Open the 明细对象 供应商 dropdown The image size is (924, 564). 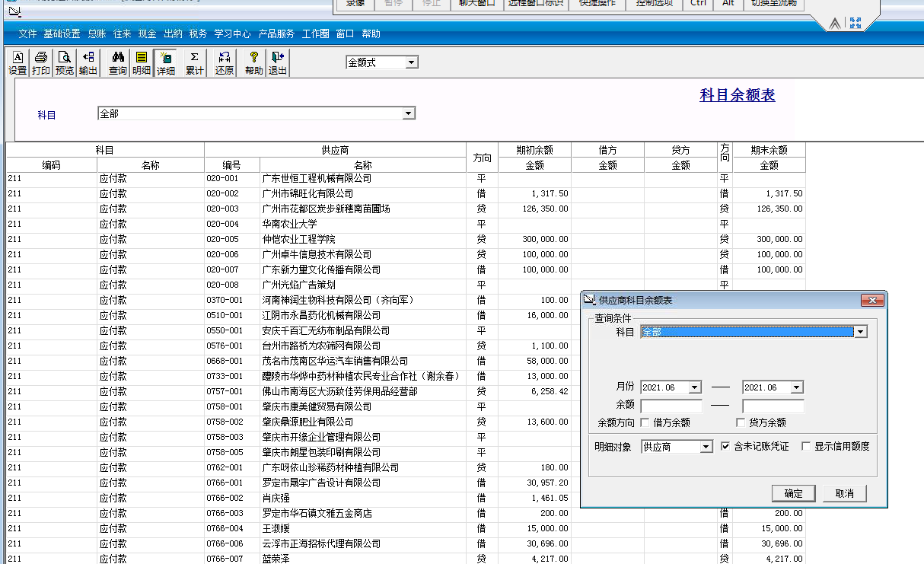[x=706, y=447]
